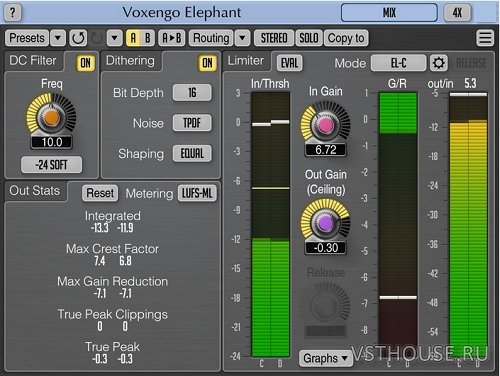Click the A to B copy button
This screenshot has width=500, height=376.
172,38
